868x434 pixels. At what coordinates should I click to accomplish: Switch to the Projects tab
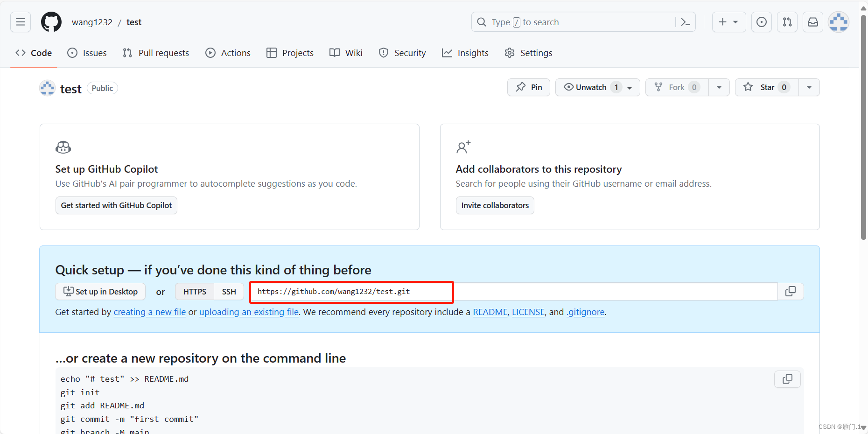pyautogui.click(x=290, y=53)
